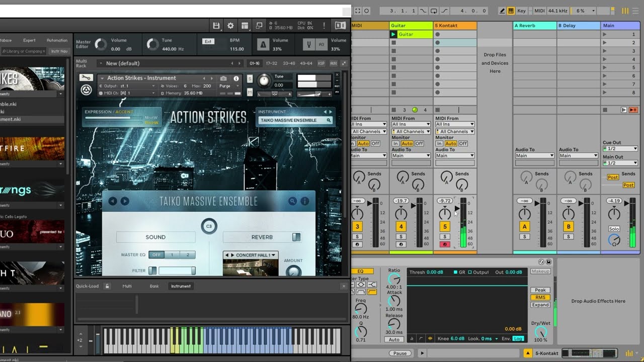Toggle BPM Ext sync button
This screenshot has width=644, height=362.
pyautogui.click(x=208, y=41)
